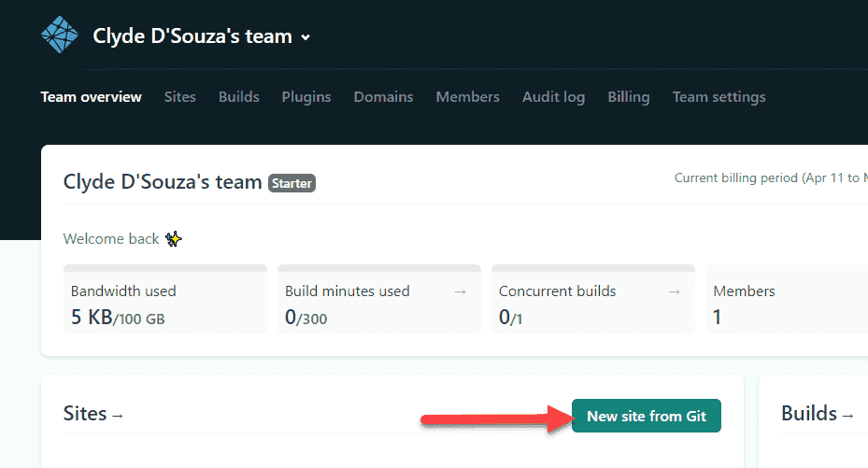Screen dimensions: 868x468
Task: Click the 0/300 build minutes value
Action: (306, 318)
